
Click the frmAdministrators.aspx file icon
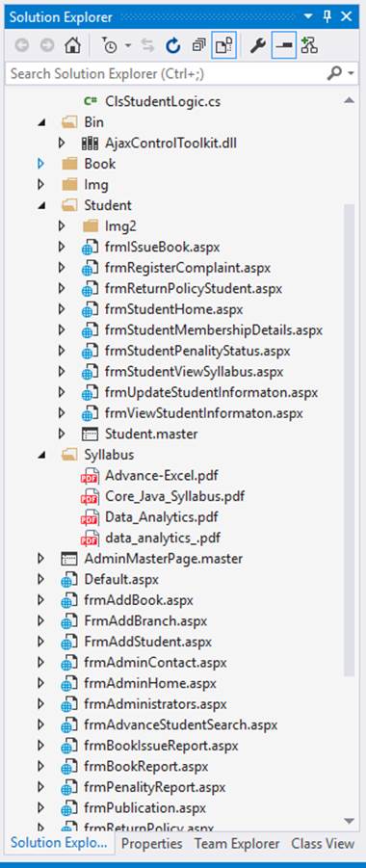pos(68,704)
